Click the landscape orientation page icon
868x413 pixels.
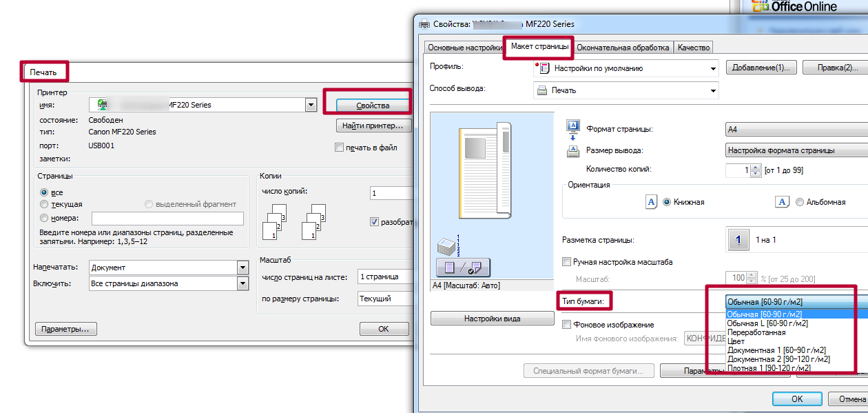[782, 202]
